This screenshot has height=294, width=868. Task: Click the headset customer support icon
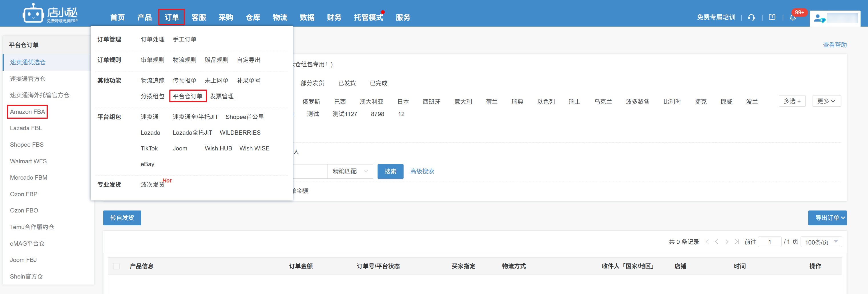[751, 17]
